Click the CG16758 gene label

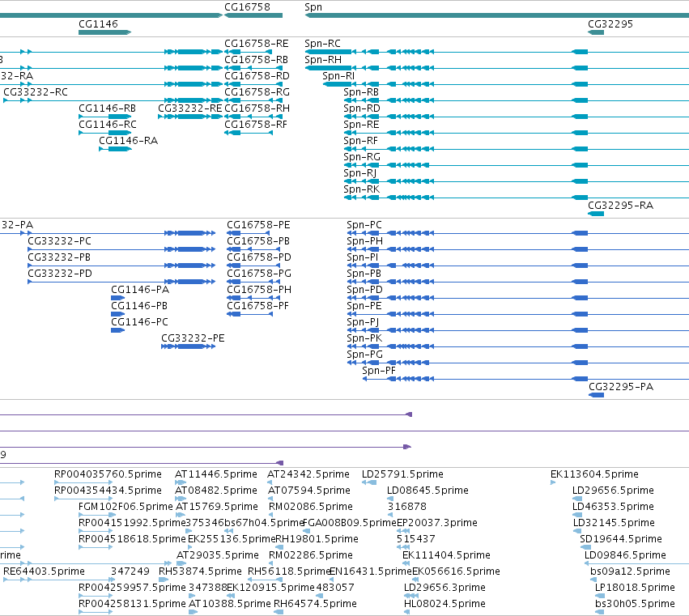click(247, 7)
